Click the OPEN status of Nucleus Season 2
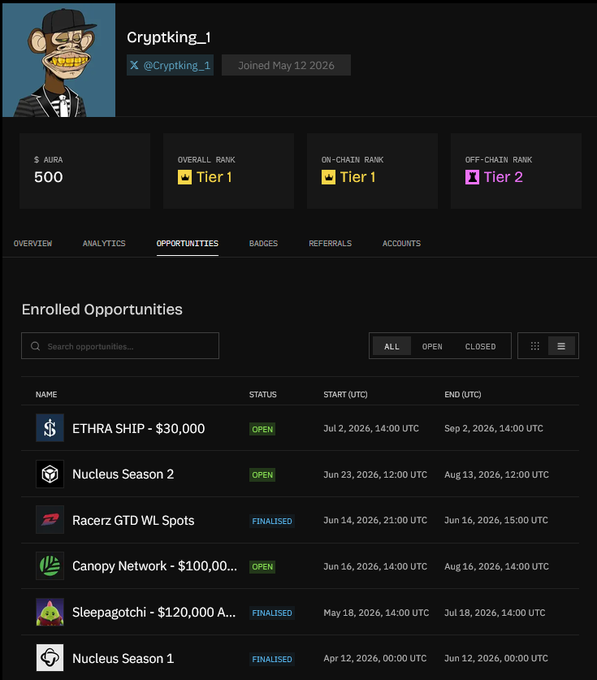 click(x=262, y=475)
